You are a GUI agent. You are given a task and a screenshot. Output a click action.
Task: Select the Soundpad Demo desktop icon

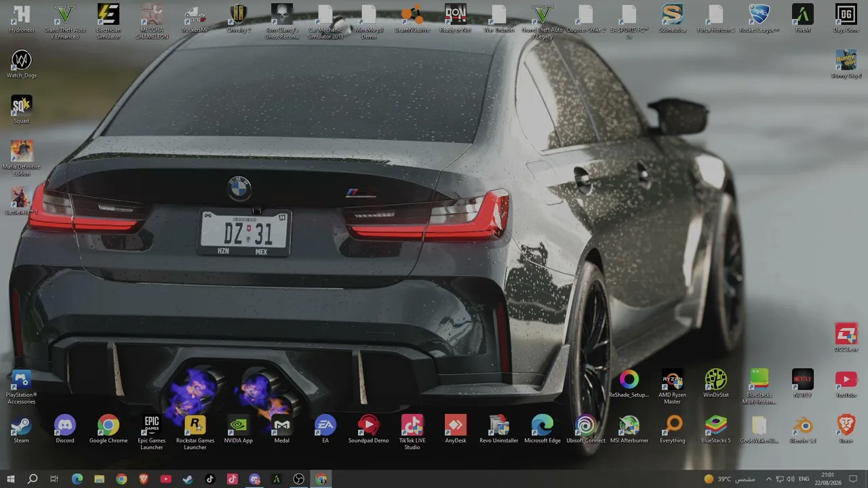pos(369,430)
